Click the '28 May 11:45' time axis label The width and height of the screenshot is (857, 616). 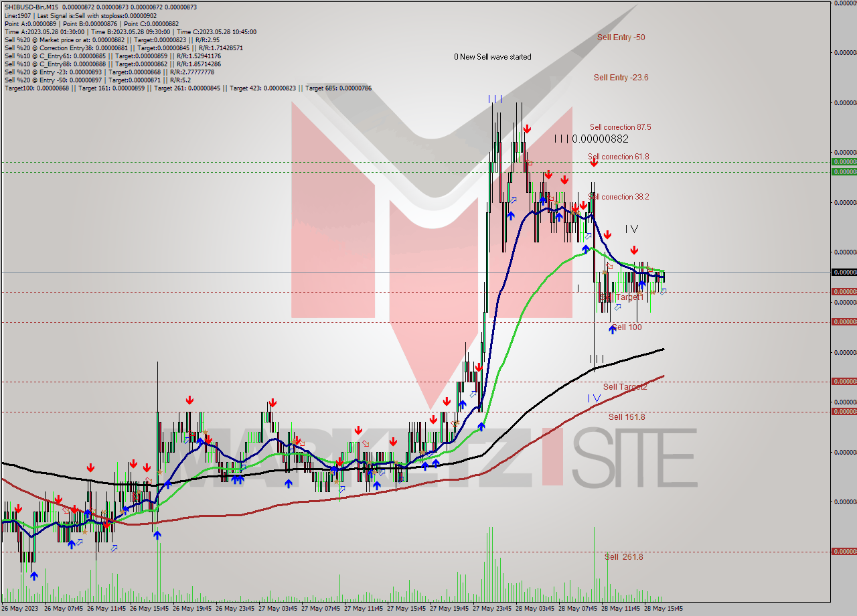621,609
